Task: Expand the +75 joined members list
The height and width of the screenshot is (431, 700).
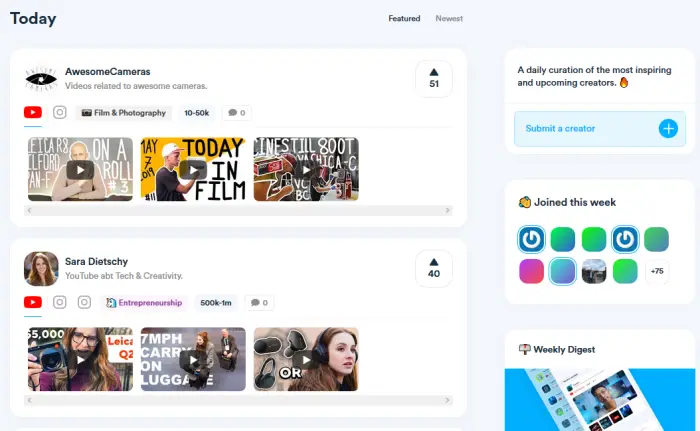Action: point(657,271)
